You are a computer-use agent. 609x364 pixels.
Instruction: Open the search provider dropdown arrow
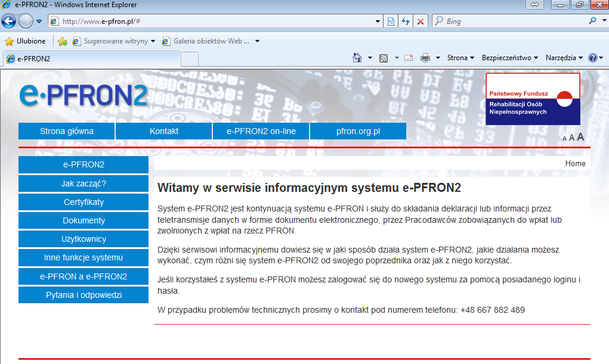[x=604, y=20]
